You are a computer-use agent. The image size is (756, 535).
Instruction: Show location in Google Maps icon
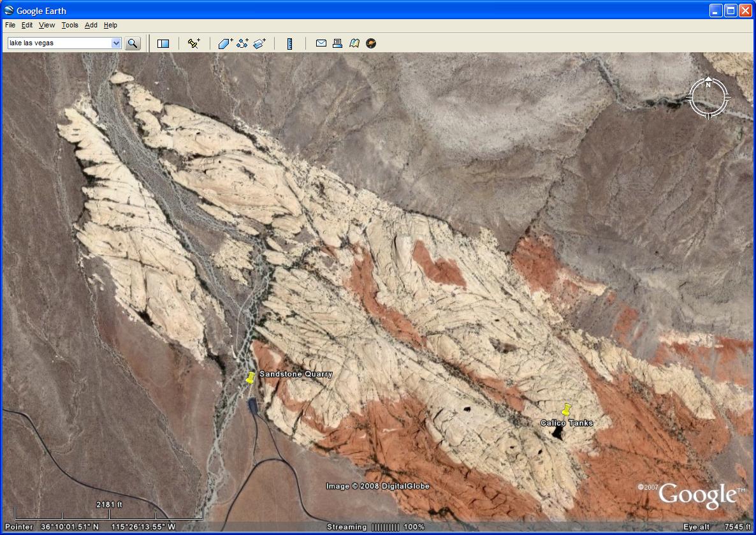pyautogui.click(x=354, y=43)
